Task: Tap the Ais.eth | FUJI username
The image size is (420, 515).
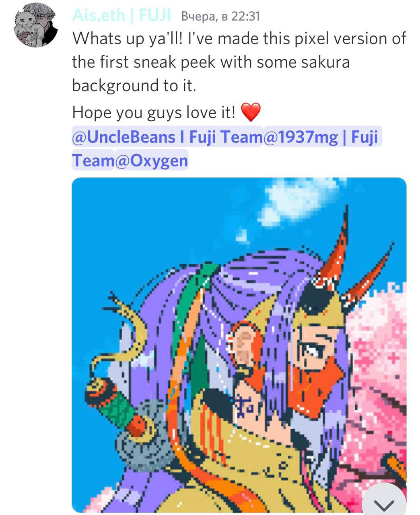Action: (x=122, y=15)
